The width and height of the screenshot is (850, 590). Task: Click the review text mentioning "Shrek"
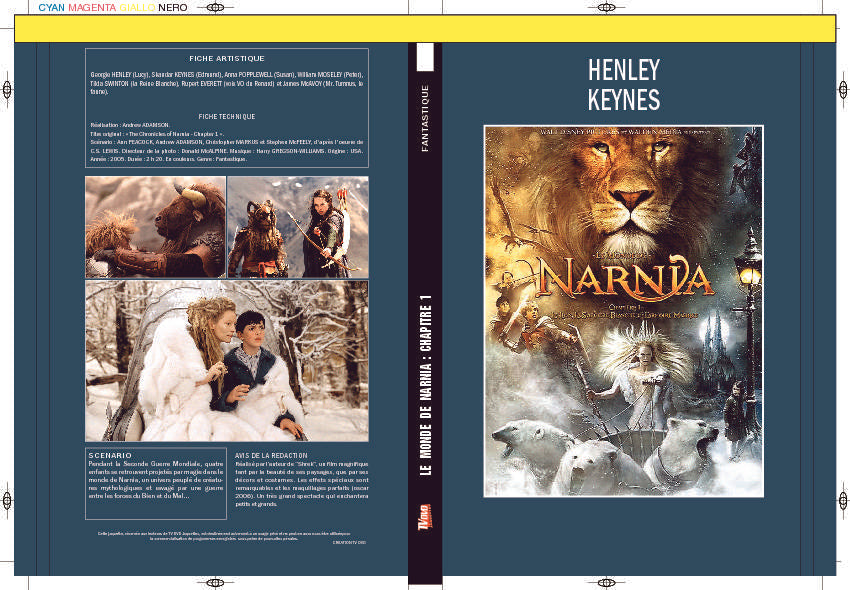(x=302, y=484)
